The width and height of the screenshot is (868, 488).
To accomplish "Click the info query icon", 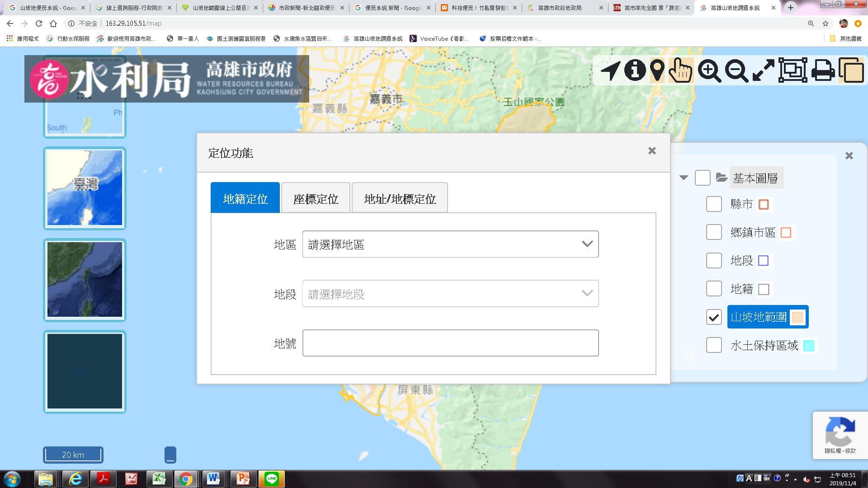I will 635,70.
